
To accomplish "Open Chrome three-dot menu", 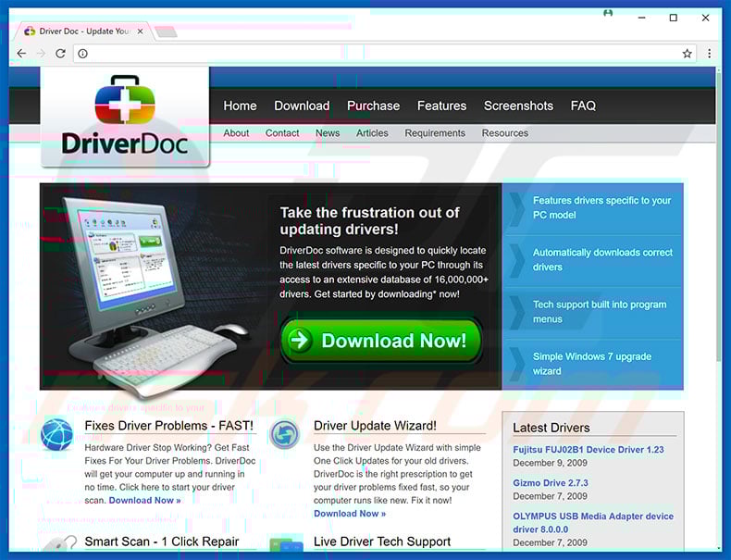I will point(709,54).
